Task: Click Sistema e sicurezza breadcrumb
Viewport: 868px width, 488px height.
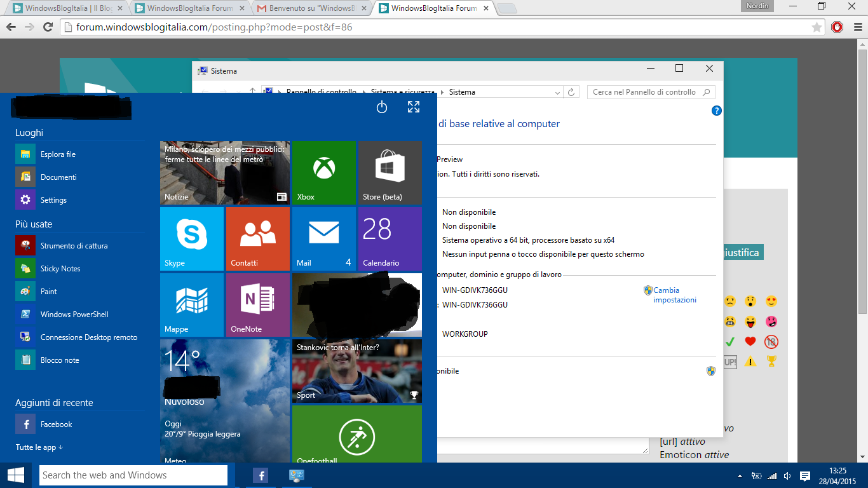Action: tap(403, 92)
